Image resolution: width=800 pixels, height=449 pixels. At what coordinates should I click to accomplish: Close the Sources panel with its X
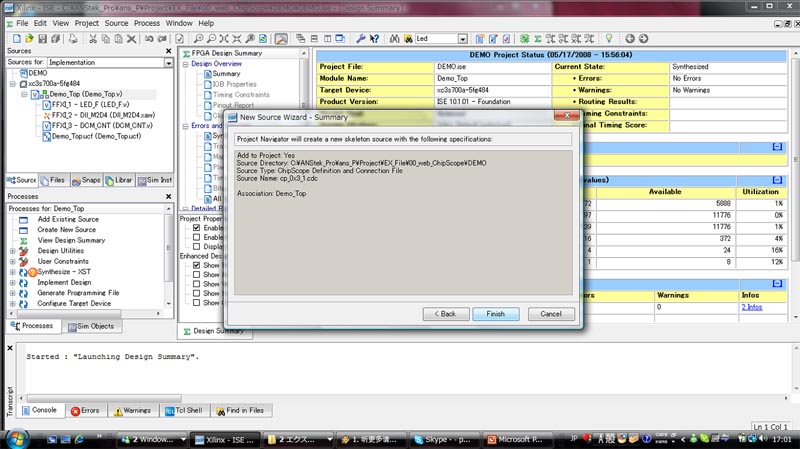click(169, 51)
